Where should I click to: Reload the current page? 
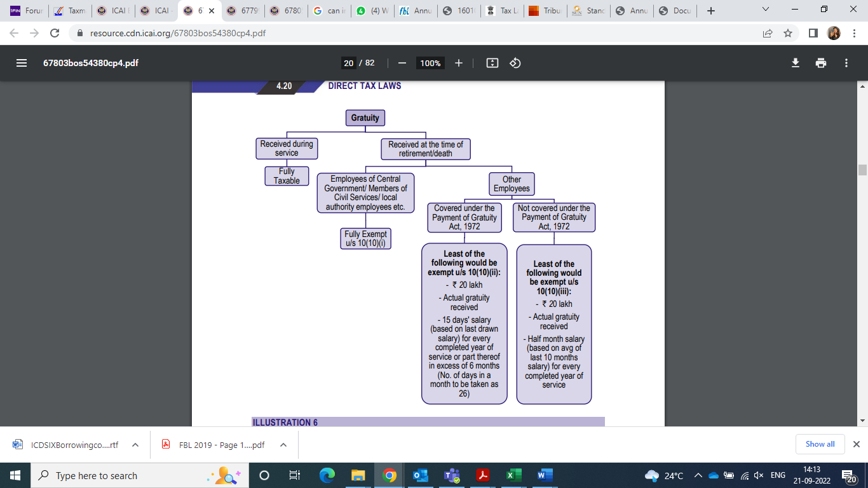(x=54, y=33)
